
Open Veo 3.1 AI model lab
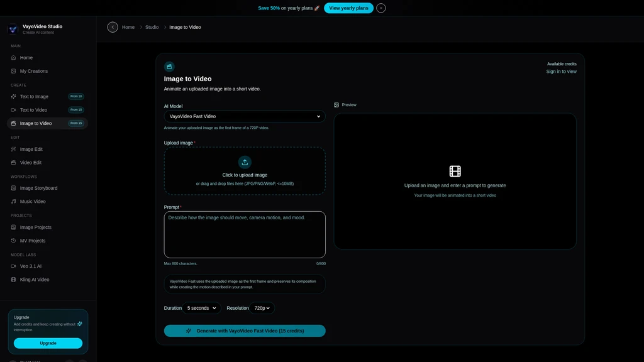coord(47,266)
